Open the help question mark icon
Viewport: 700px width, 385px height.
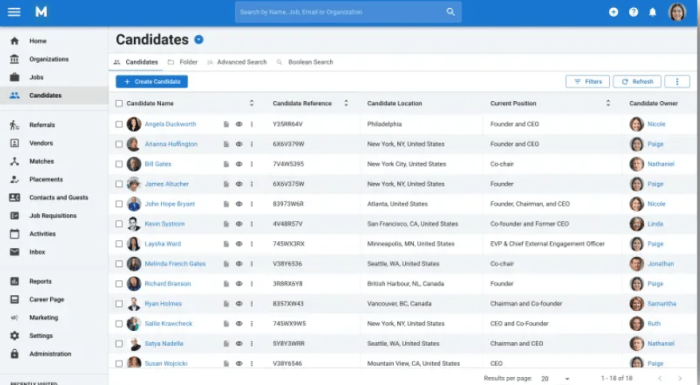pyautogui.click(x=633, y=12)
